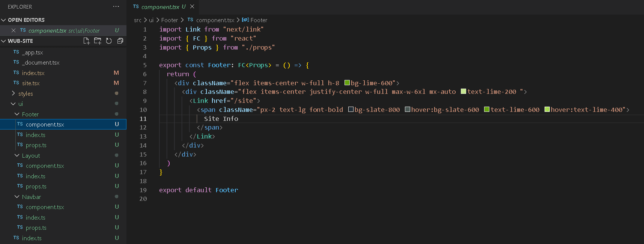Viewport: 644px width, 244px height.
Task: Select the component.tsx editor tab
Action: click(160, 7)
